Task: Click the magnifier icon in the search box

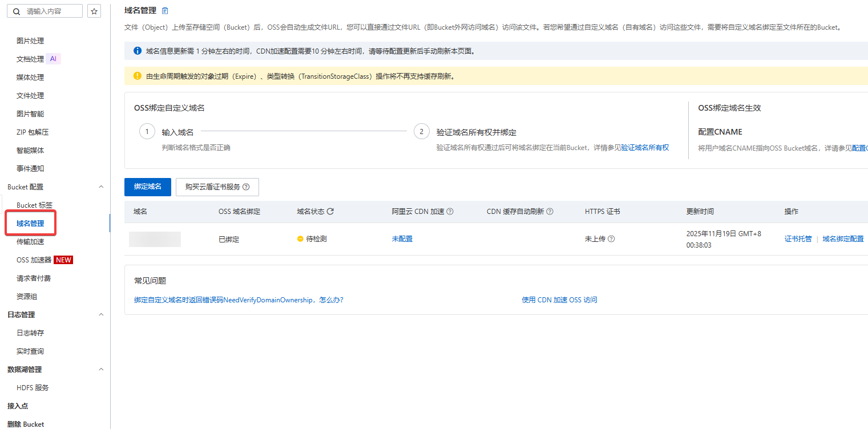Action: [x=17, y=11]
